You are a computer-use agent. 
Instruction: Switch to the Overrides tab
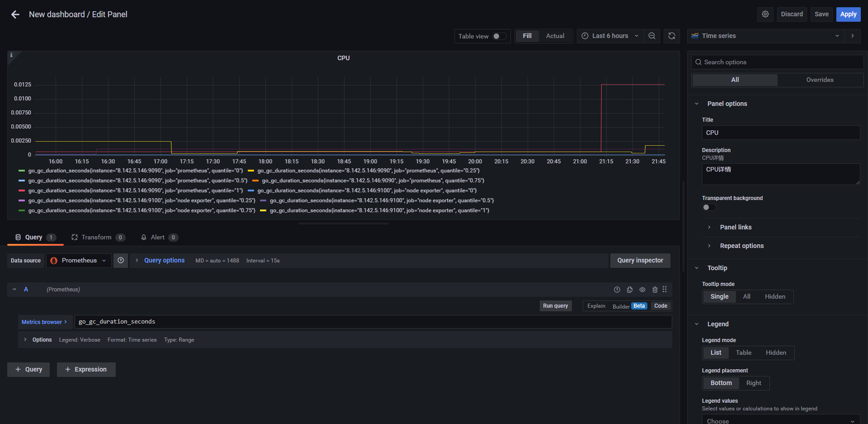(820, 80)
